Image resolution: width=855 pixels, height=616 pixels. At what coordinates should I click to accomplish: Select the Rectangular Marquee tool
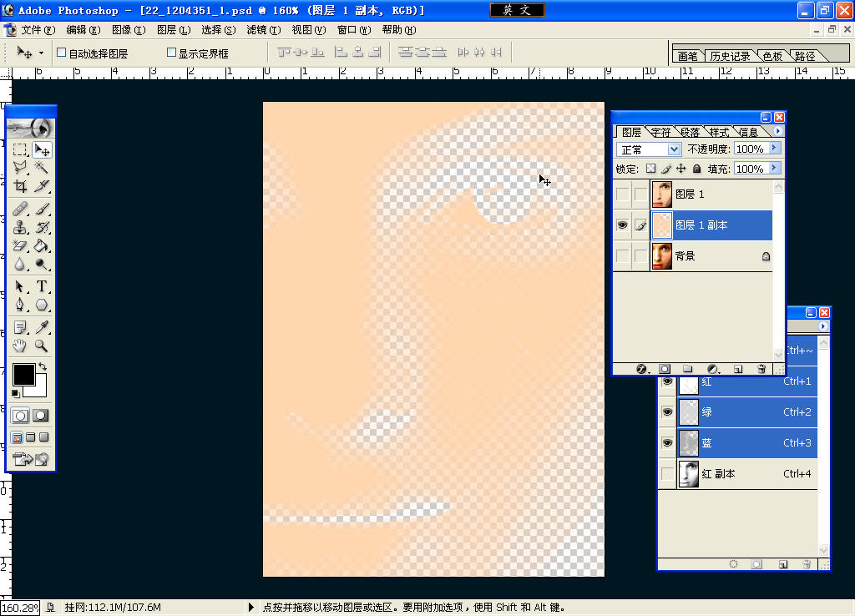[x=20, y=149]
